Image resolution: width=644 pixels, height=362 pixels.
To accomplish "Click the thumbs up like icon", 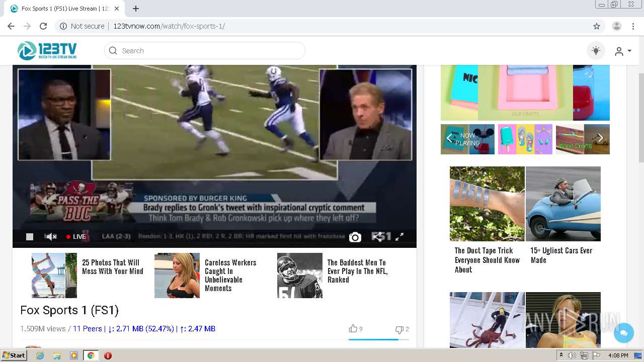I will pos(353,329).
